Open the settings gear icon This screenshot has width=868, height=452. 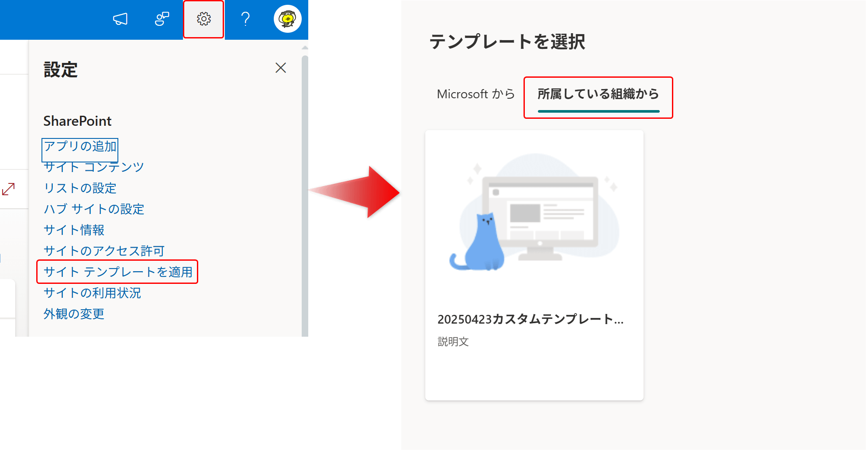click(x=203, y=19)
